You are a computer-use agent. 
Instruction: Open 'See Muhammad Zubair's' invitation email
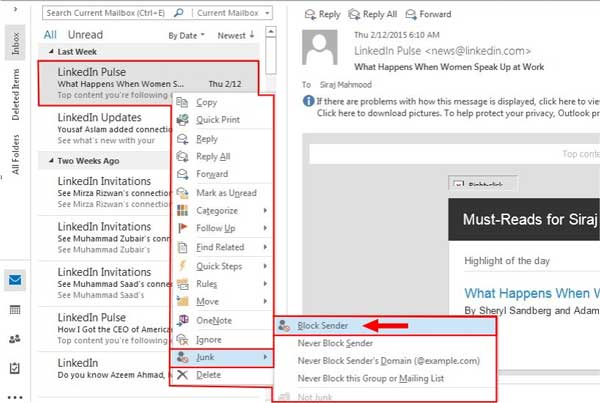click(105, 238)
